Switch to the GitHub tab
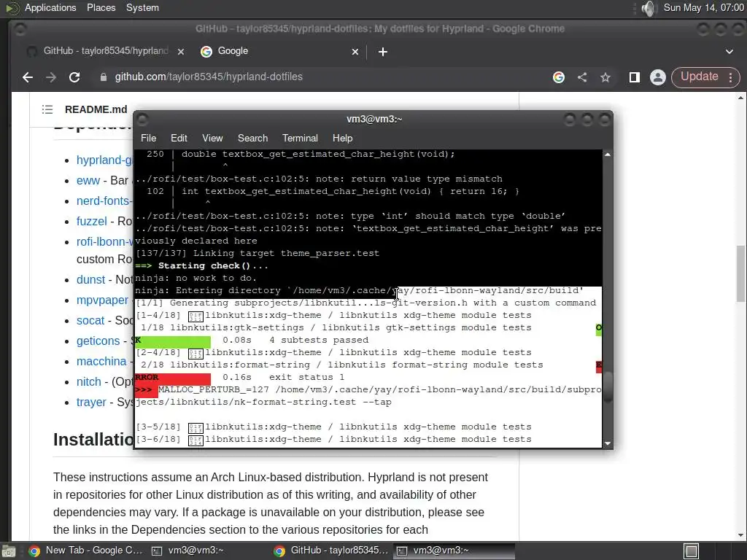Image resolution: width=747 pixels, height=560 pixels. pyautogui.click(x=105, y=51)
